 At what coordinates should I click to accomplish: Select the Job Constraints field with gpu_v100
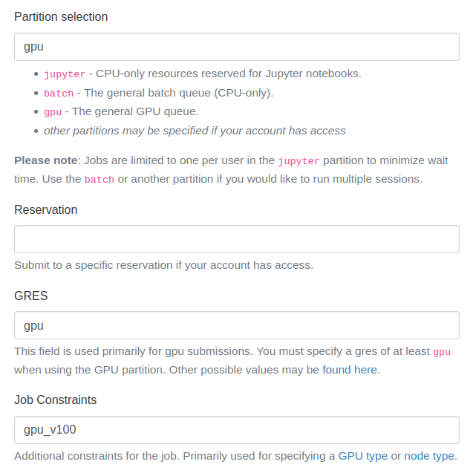[237, 429]
